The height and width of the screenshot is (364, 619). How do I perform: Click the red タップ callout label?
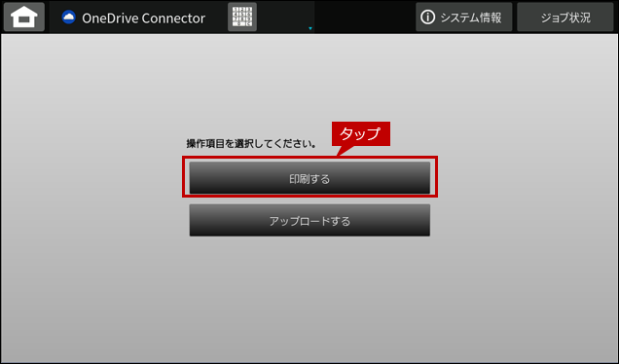(361, 133)
